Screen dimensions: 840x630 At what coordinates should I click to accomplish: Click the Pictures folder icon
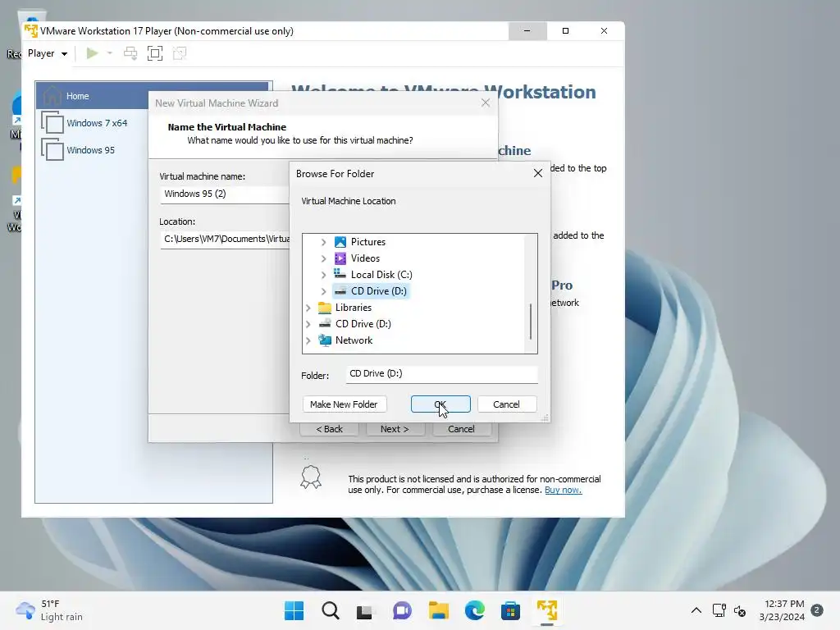tap(340, 242)
